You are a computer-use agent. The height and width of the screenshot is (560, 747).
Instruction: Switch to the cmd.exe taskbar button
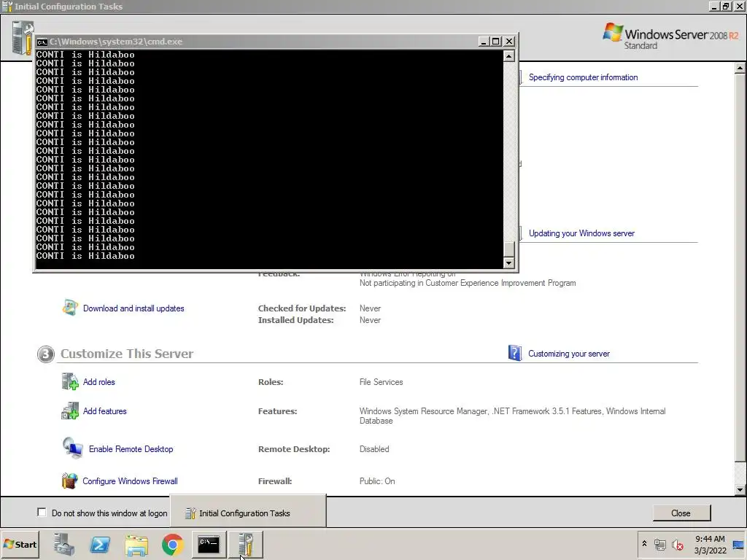(x=209, y=544)
